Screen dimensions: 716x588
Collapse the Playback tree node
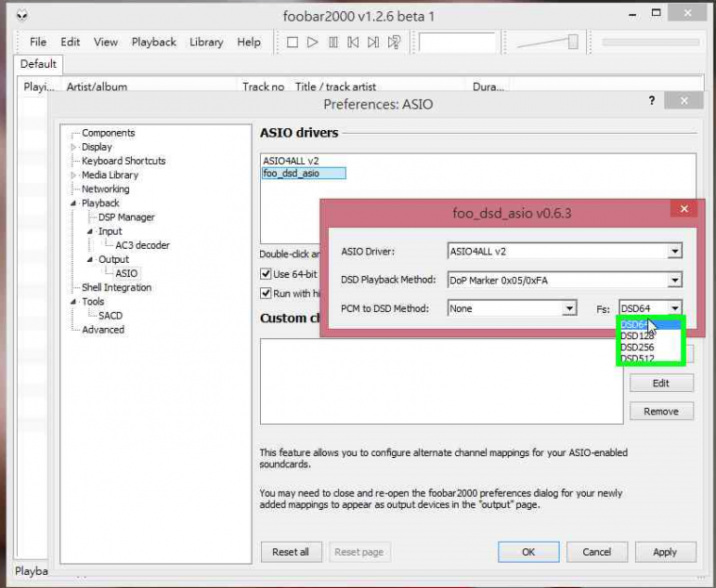[73, 204]
